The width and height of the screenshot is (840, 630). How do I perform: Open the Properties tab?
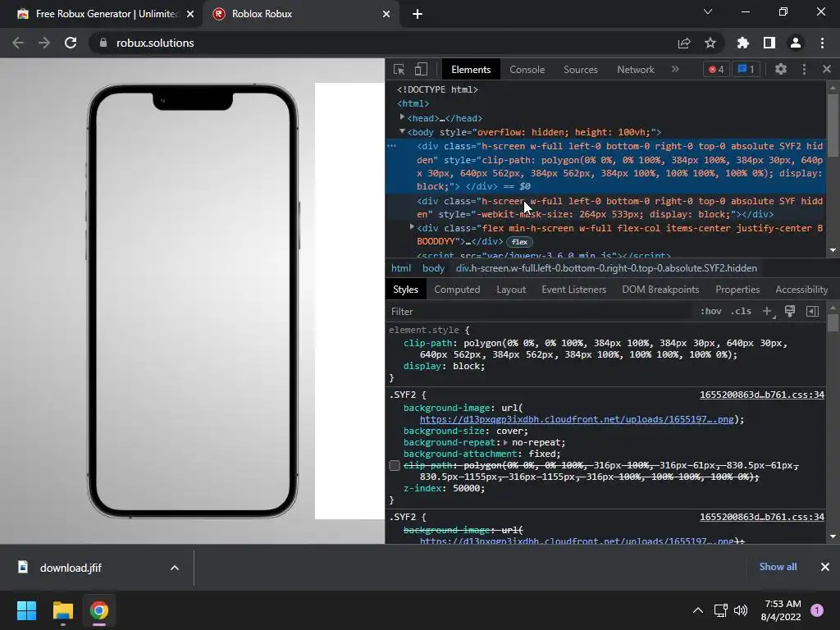coord(737,290)
